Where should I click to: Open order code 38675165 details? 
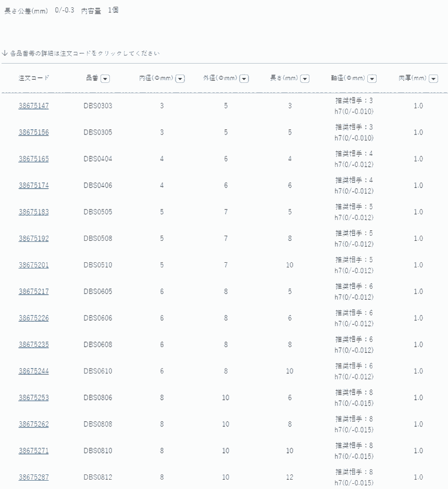click(x=34, y=159)
